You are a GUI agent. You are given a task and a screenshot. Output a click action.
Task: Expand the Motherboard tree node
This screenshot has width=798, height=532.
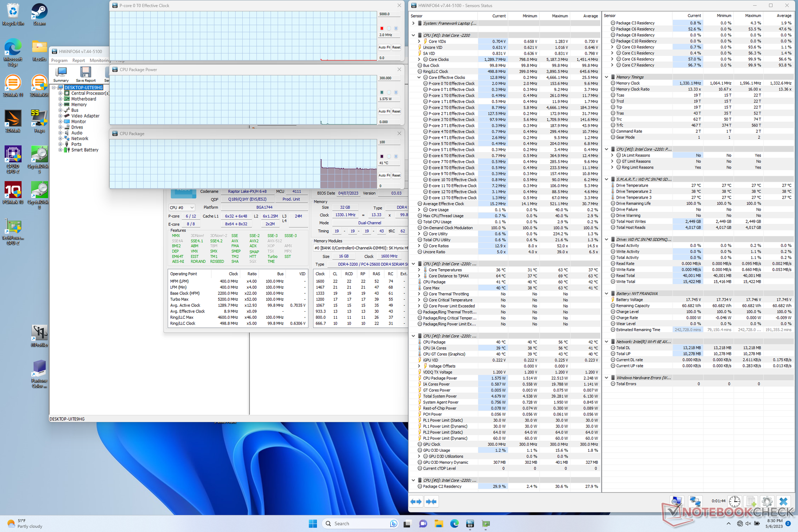60,99
